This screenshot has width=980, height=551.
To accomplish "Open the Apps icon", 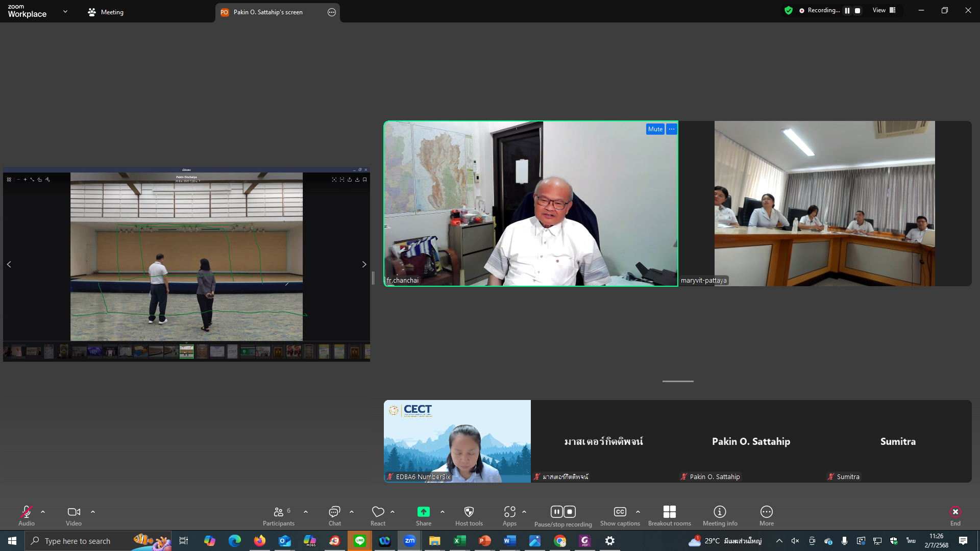I will tap(509, 512).
